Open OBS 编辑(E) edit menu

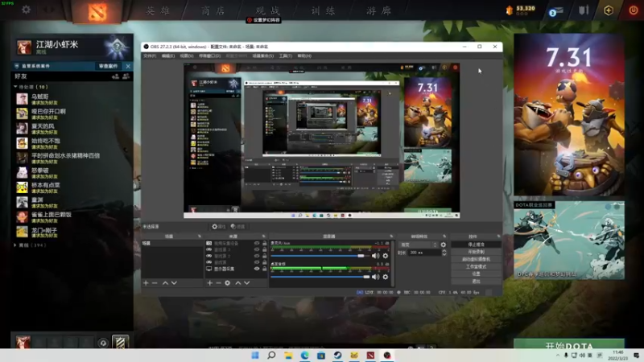(168, 56)
